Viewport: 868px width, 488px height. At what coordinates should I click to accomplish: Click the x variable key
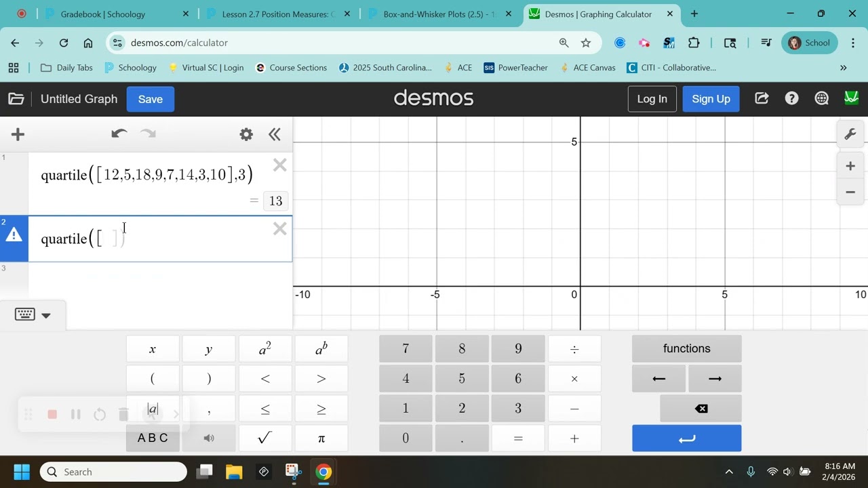[x=153, y=348]
